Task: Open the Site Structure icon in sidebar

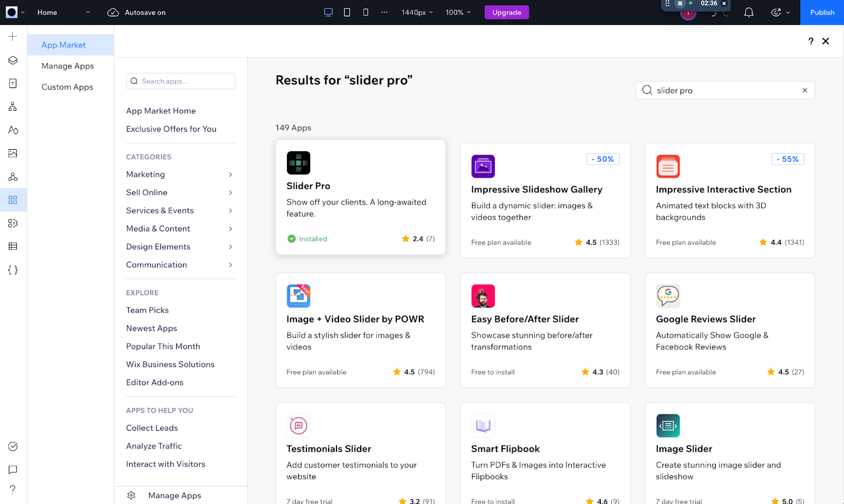Action: 13,106
